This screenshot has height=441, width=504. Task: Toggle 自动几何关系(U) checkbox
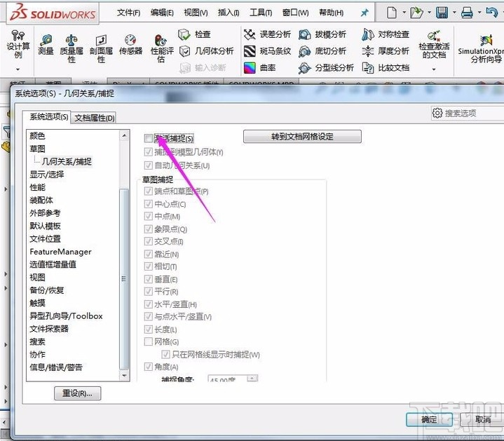coord(148,165)
